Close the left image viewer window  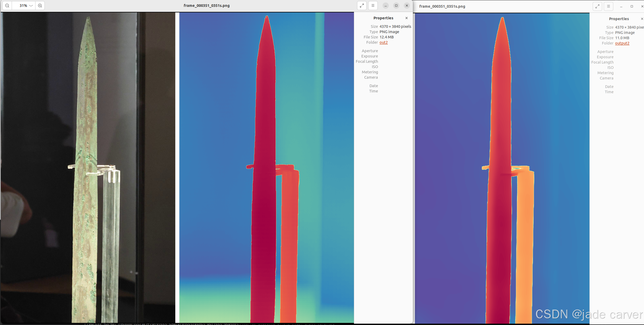[407, 6]
